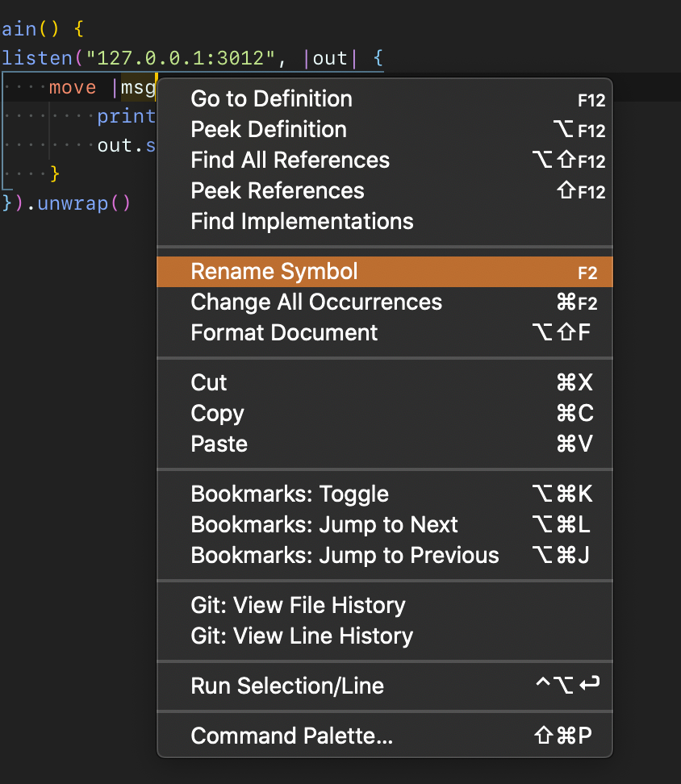Click Rename Symbol in context menu
Image resolution: width=681 pixels, height=784 pixels.
pos(274,272)
